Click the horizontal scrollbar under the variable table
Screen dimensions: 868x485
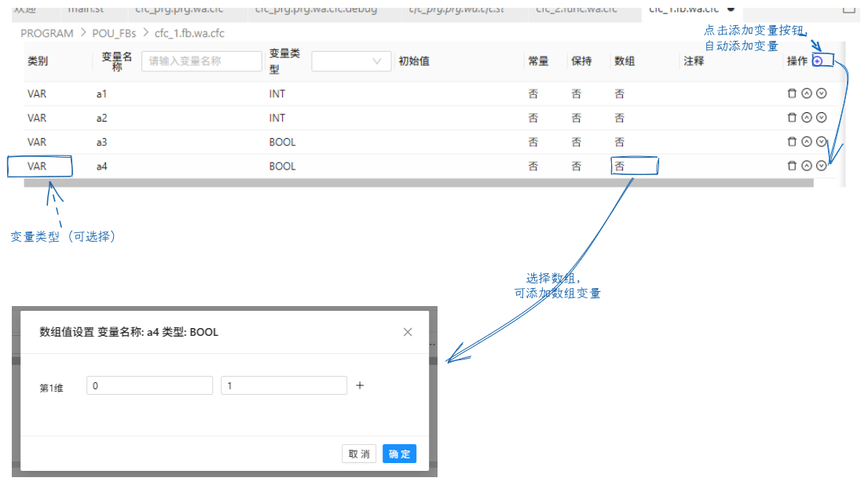click(x=419, y=183)
